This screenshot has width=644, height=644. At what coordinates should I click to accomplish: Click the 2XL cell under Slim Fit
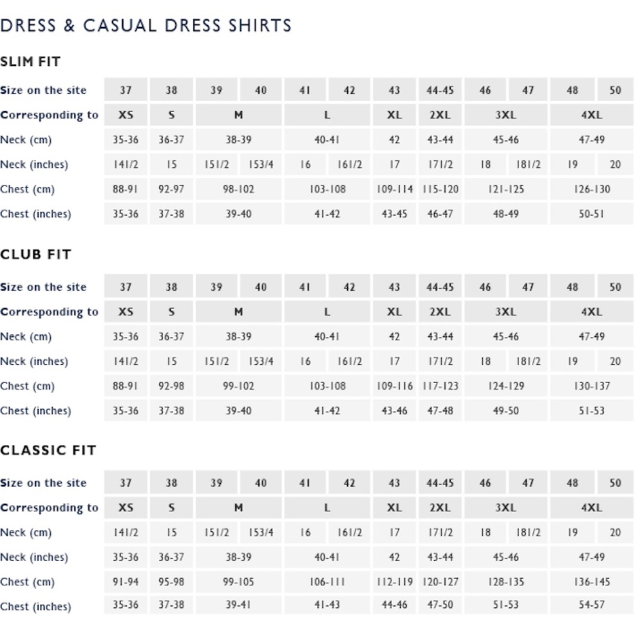(x=440, y=115)
